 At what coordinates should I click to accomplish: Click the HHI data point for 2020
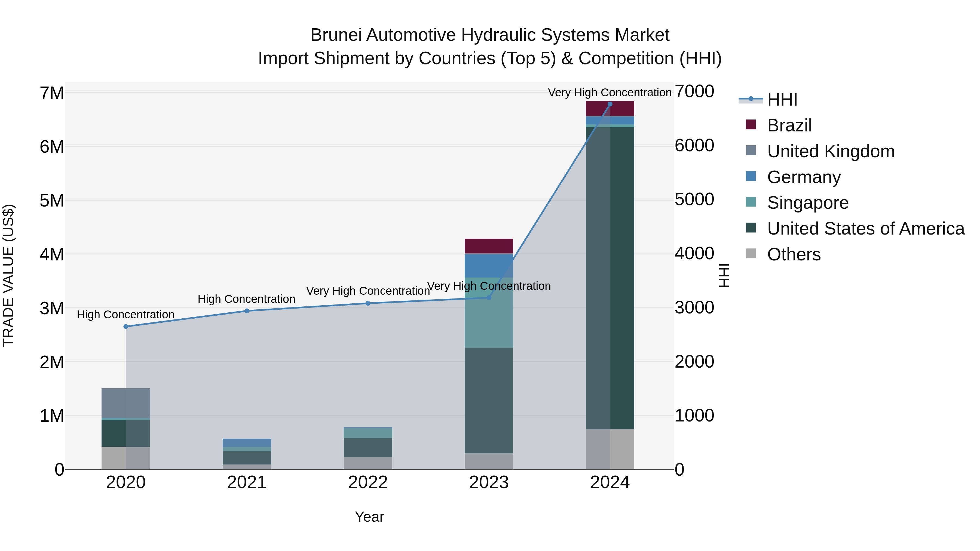click(126, 327)
